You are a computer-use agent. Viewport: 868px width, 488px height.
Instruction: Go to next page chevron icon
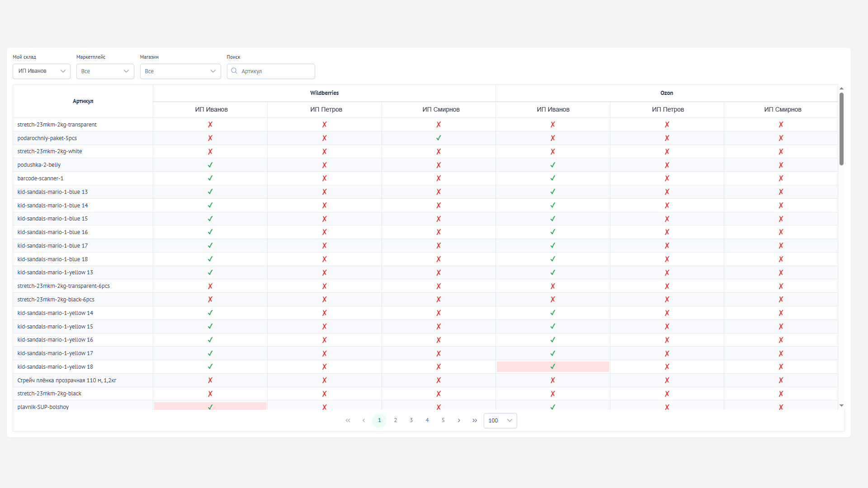coord(459,421)
